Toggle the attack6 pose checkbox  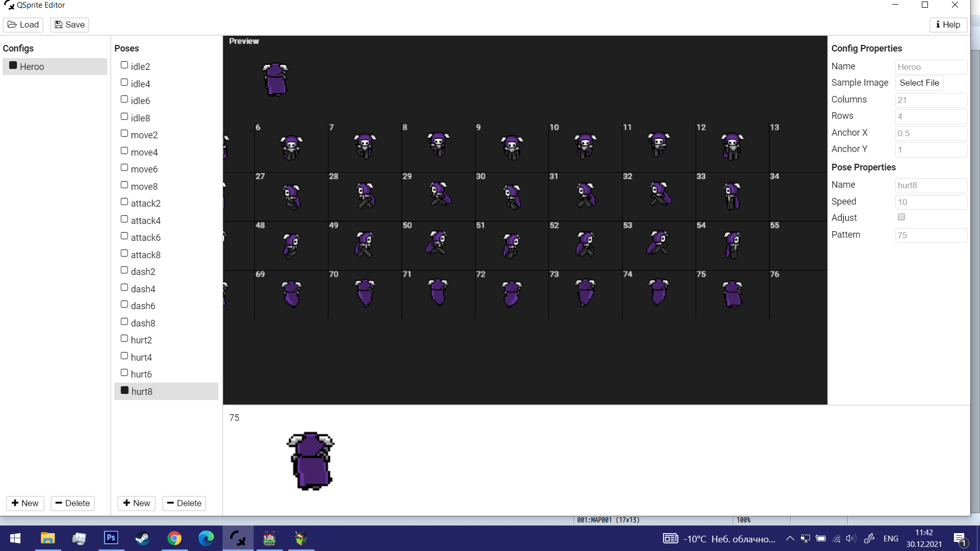[124, 236]
